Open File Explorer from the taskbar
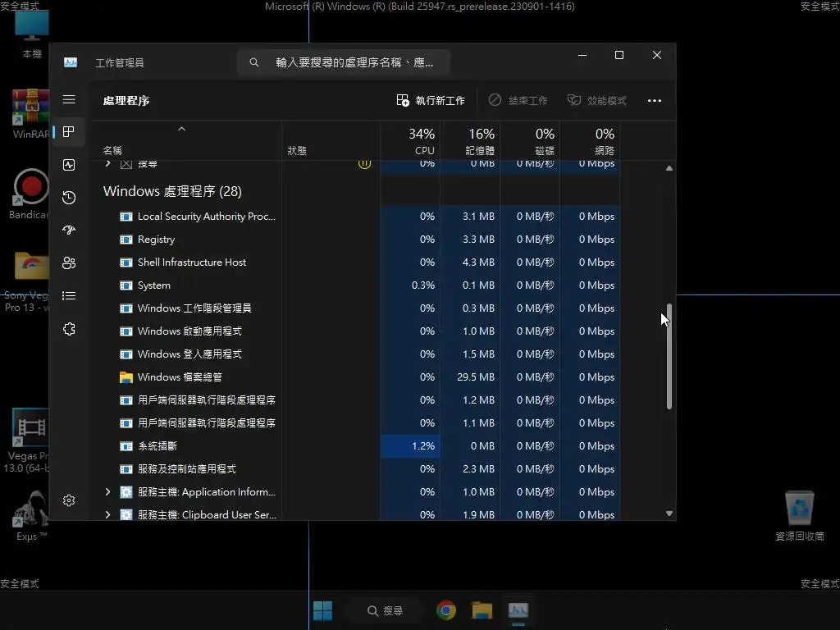The width and height of the screenshot is (840, 630). [482, 610]
